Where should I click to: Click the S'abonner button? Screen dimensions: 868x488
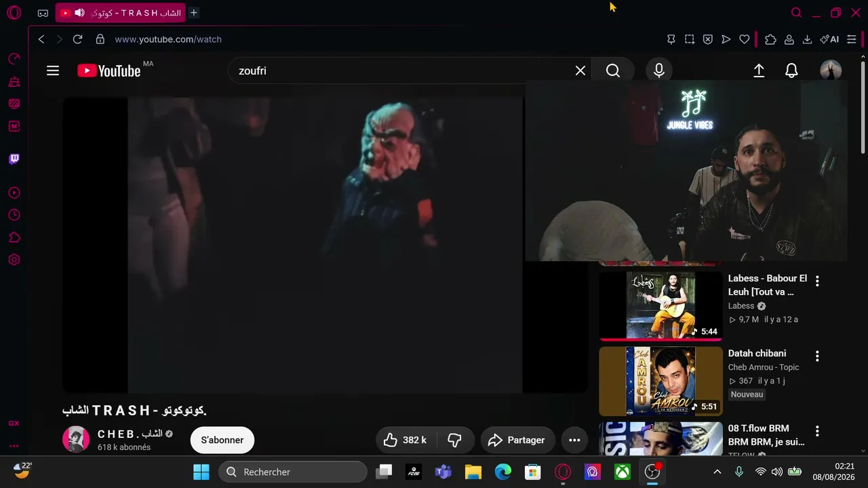click(222, 440)
